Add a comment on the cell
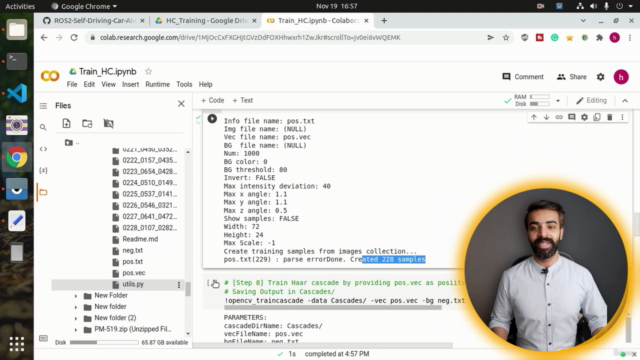Viewport: 640px width, 360px height. coord(571,118)
